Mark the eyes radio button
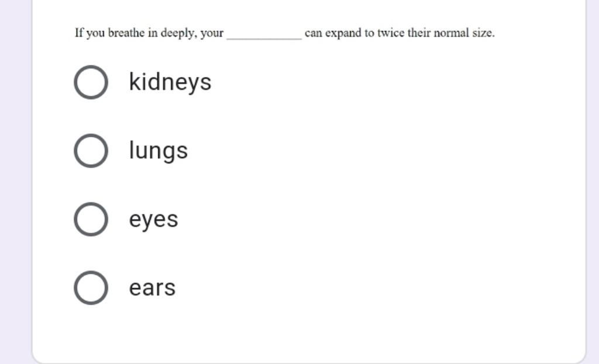The height and width of the screenshot is (364, 599). [x=91, y=219]
